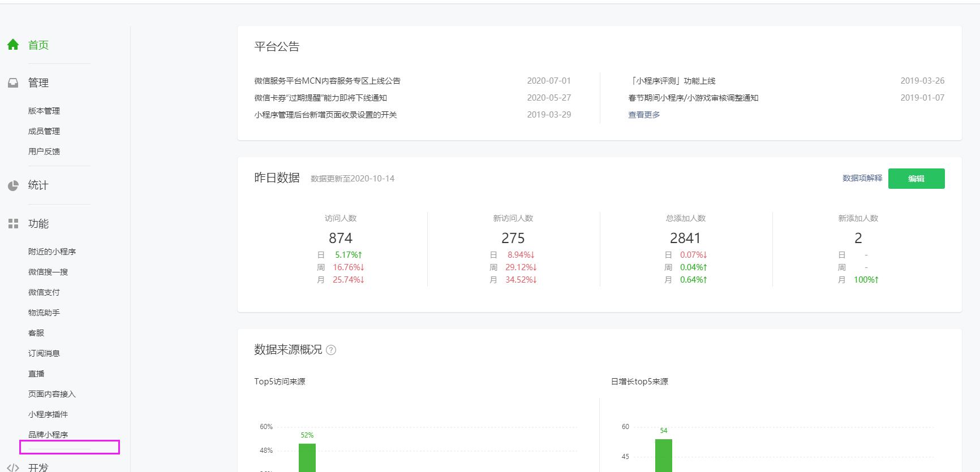Click 查看更多 to see more announcements
Viewport: 980px width, 472px height.
click(644, 115)
